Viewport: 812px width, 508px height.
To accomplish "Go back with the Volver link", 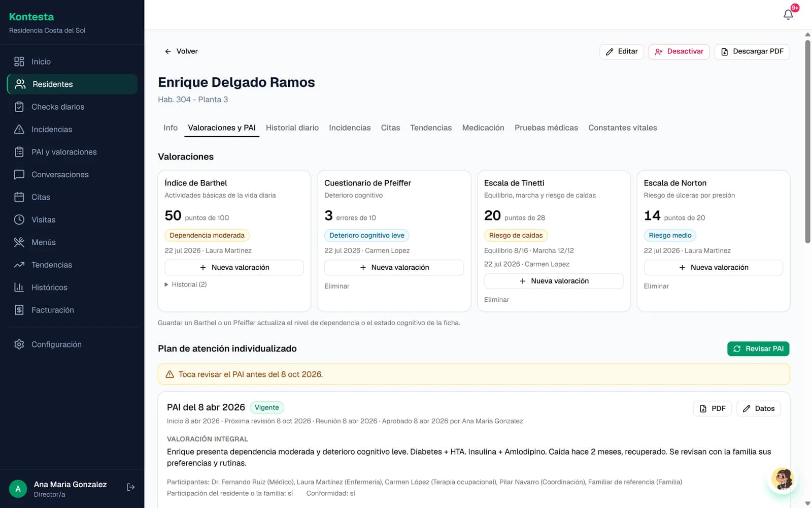I will pos(181,51).
